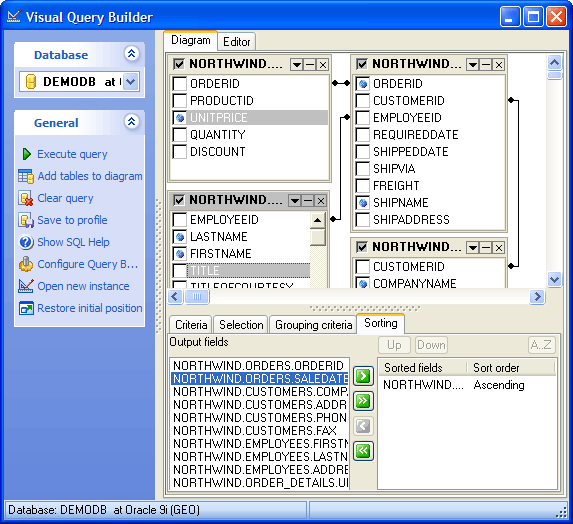
Task: Open the Criteria tab
Action: [x=191, y=325]
